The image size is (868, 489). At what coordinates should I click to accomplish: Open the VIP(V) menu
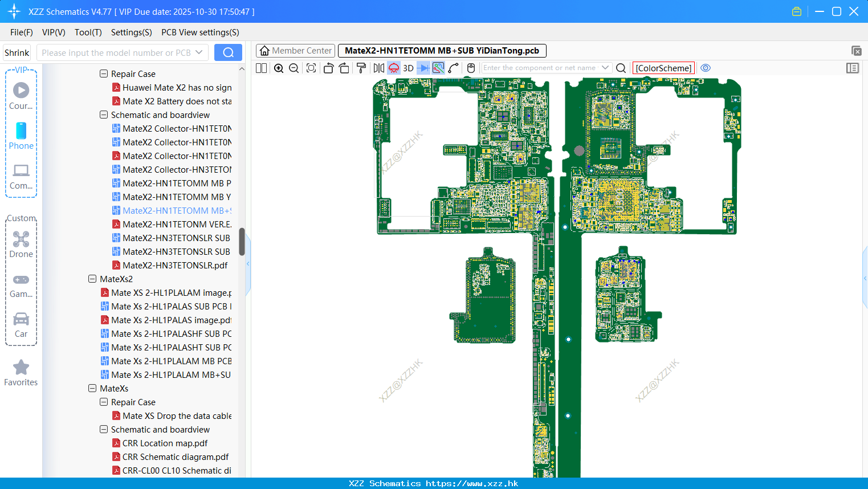[54, 32]
